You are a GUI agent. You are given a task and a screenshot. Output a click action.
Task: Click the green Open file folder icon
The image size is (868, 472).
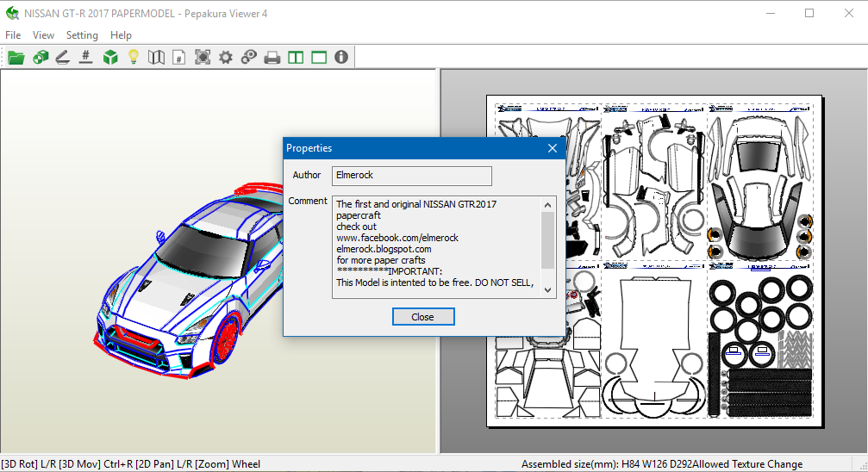point(16,57)
